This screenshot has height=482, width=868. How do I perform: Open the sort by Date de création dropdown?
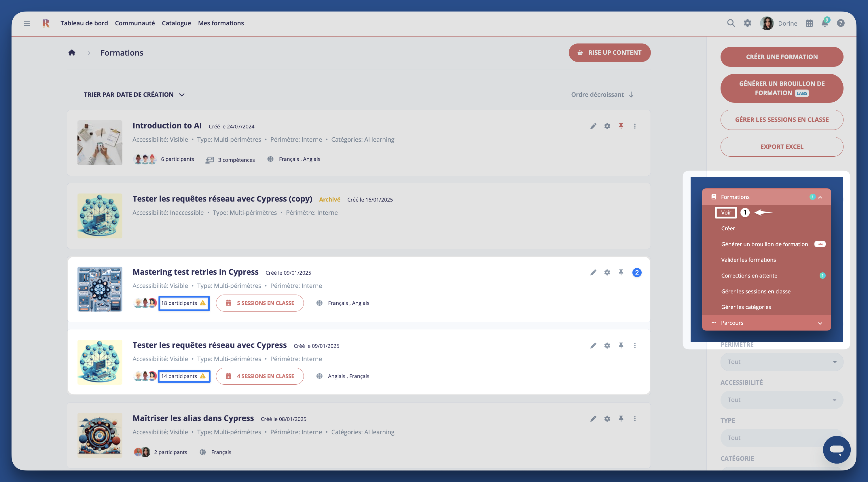tap(134, 95)
